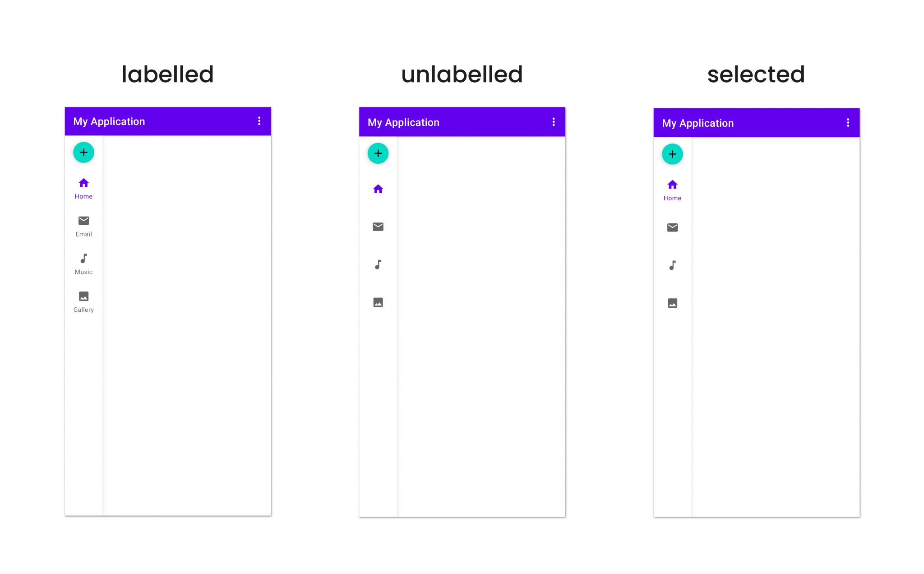Open Gallery in the labelled navigation rail

tap(83, 301)
